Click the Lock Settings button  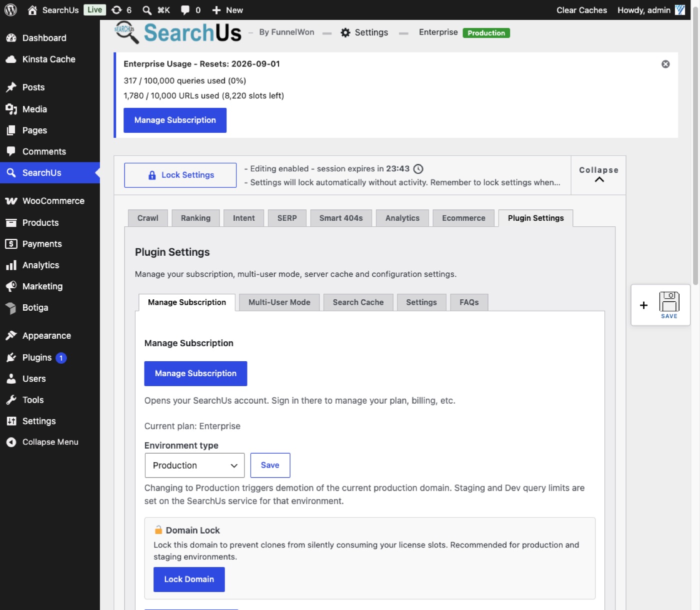click(x=180, y=175)
